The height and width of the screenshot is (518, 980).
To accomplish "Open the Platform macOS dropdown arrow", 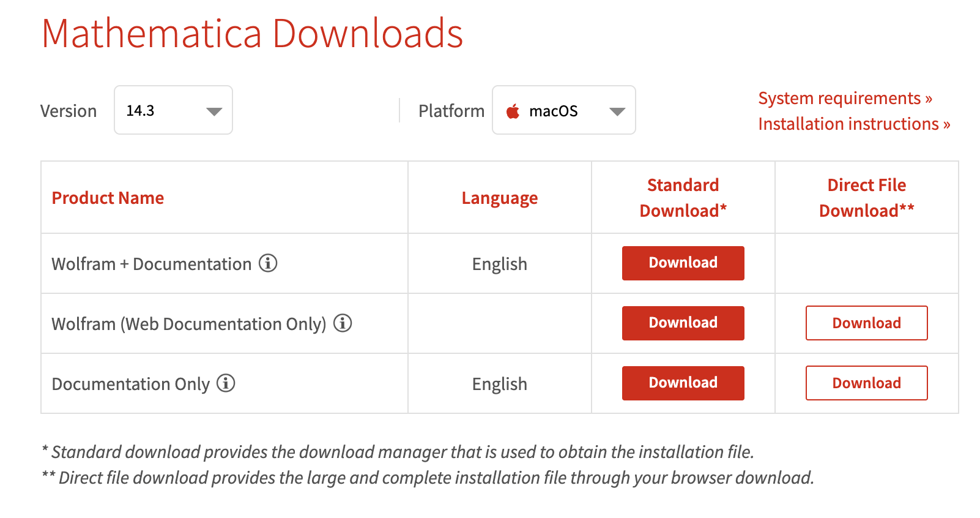I will pos(617,111).
